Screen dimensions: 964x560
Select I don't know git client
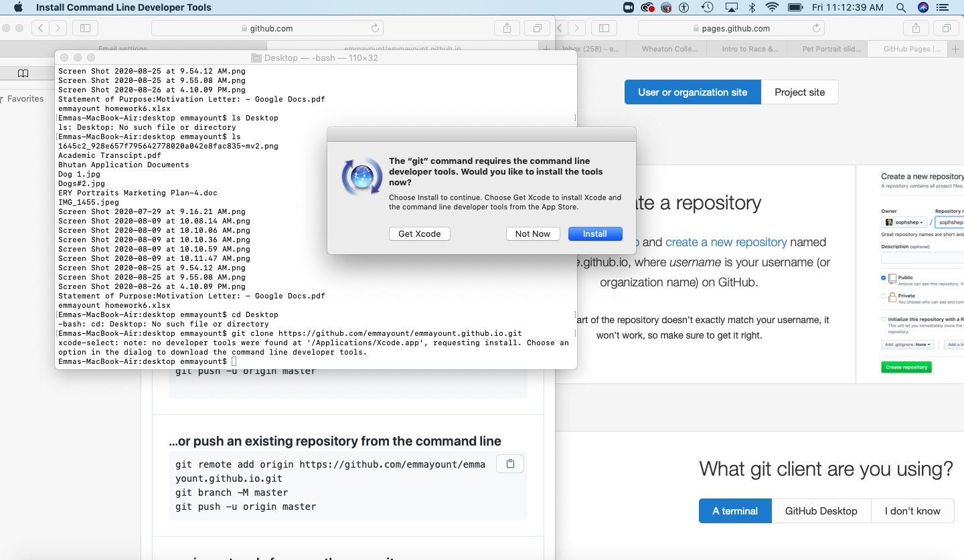912,510
